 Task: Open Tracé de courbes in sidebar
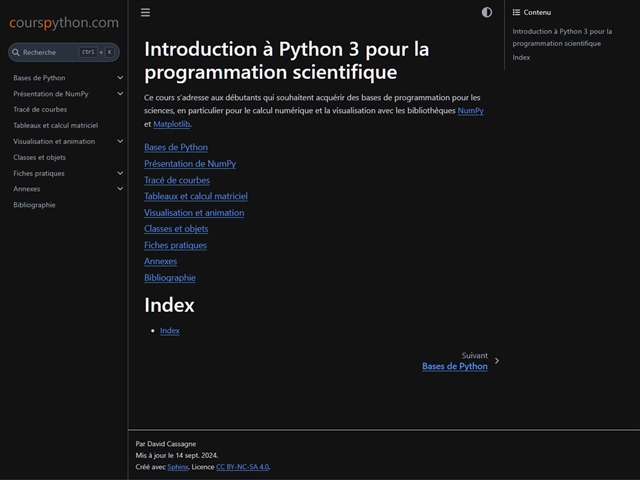(41, 109)
